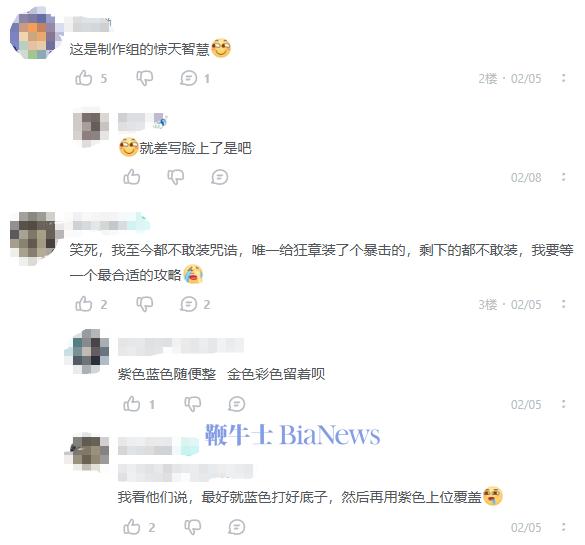Open the 2楼 commenter's avatar

pos(34,34)
